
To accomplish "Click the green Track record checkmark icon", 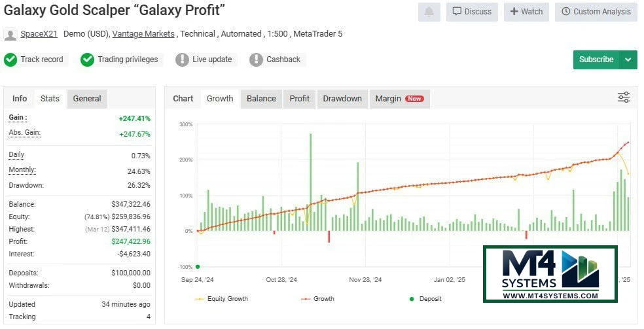I will (x=10, y=60).
